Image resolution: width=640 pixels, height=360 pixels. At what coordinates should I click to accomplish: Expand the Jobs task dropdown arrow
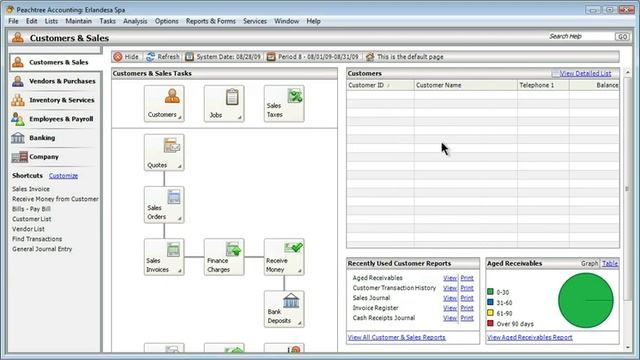(x=240, y=118)
